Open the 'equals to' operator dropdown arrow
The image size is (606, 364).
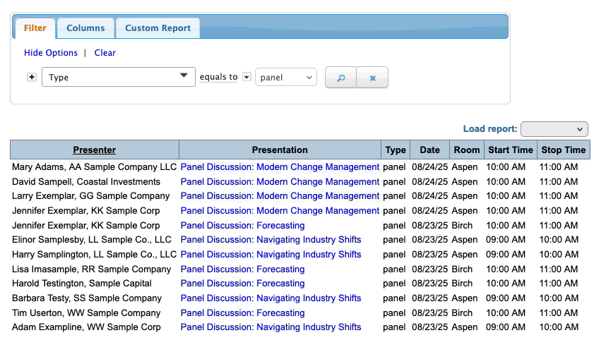pyautogui.click(x=246, y=77)
